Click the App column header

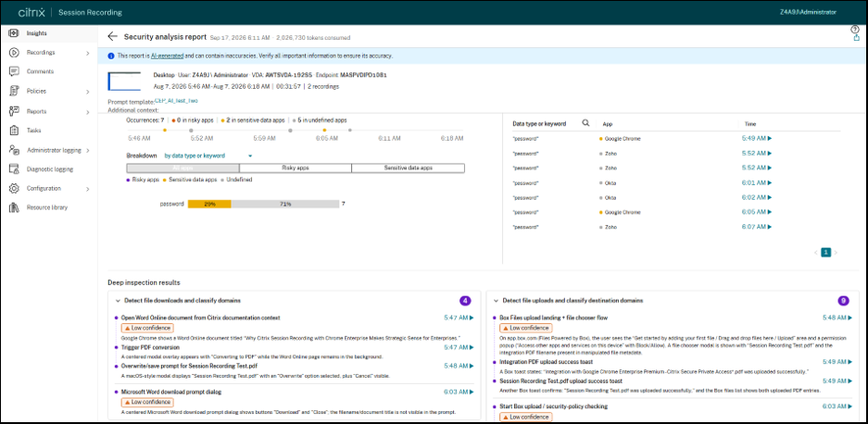click(x=608, y=124)
